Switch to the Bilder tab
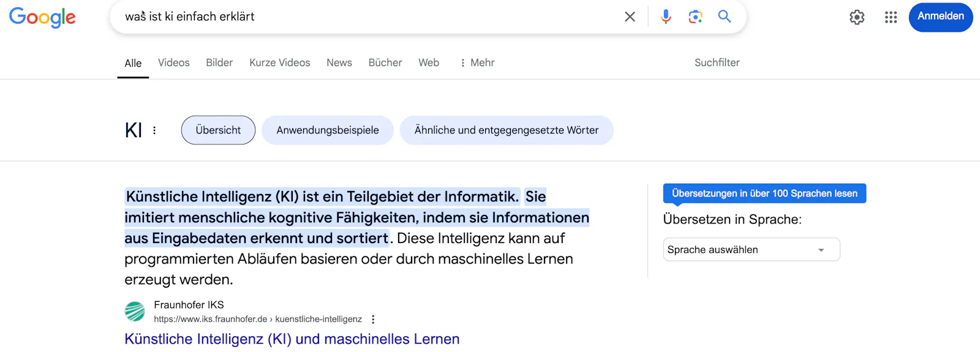 (219, 62)
